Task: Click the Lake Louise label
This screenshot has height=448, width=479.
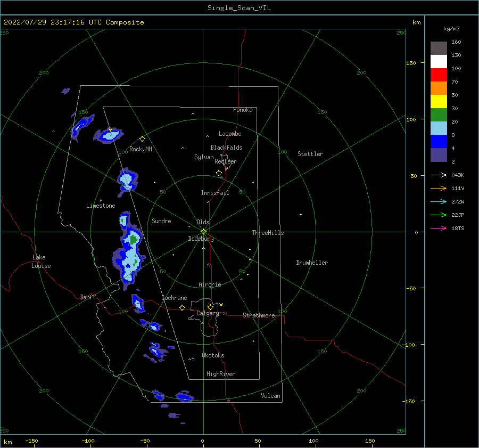Action: [x=41, y=262]
